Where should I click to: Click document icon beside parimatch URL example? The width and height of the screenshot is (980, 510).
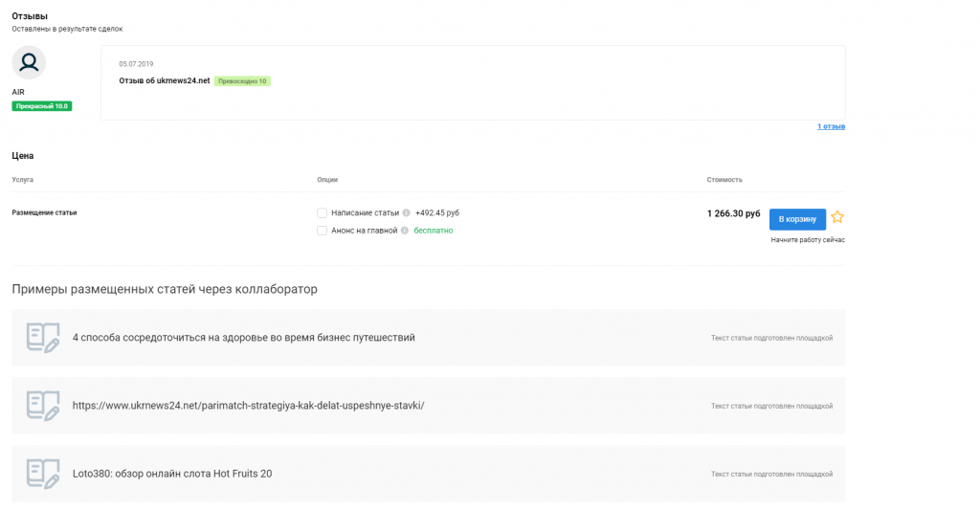(43, 406)
